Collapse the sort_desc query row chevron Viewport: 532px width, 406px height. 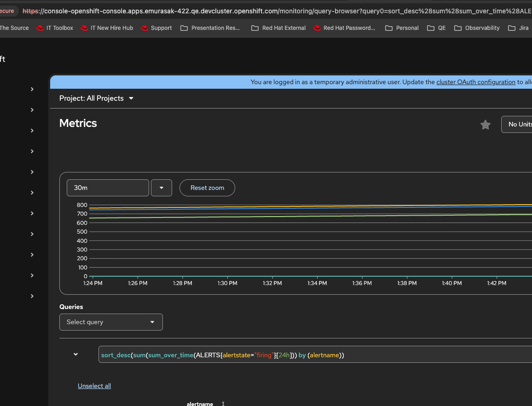pyautogui.click(x=76, y=355)
